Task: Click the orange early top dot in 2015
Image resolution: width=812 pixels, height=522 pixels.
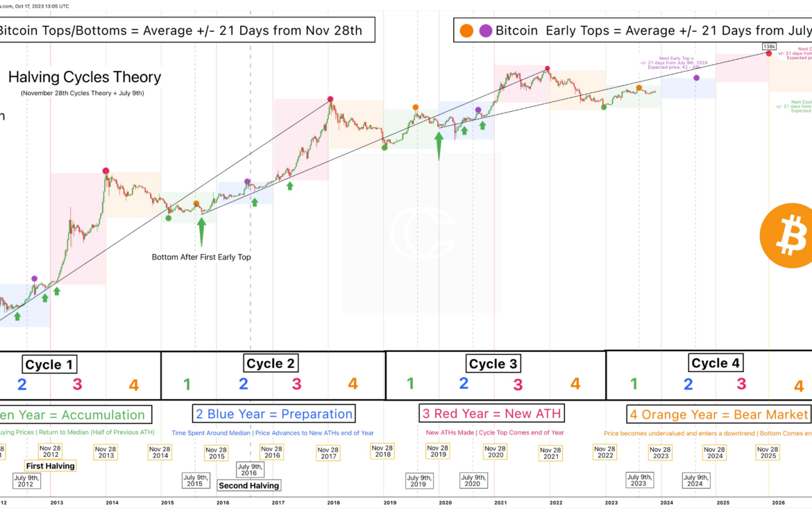Action: (x=196, y=203)
